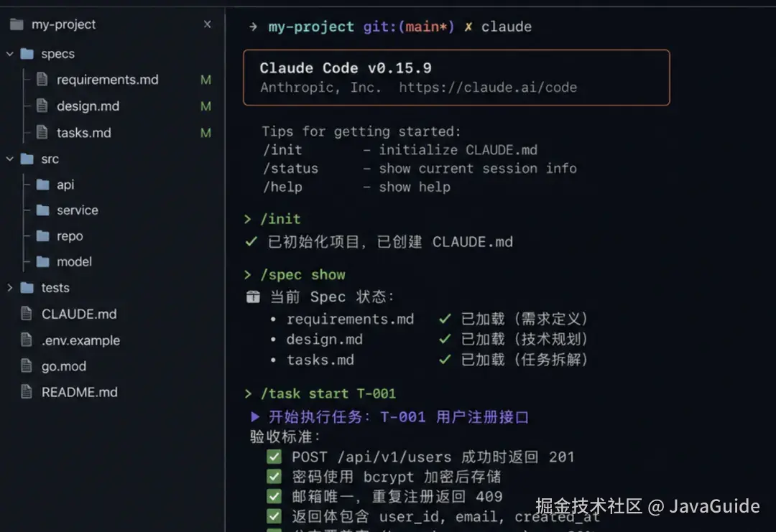The image size is (776, 532).
Task: Click the Claude Code v0.15.9 title
Action: pos(346,67)
